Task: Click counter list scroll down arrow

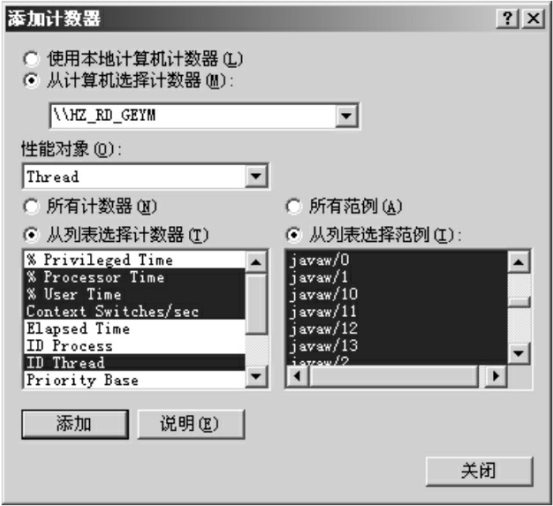Action: (256, 376)
